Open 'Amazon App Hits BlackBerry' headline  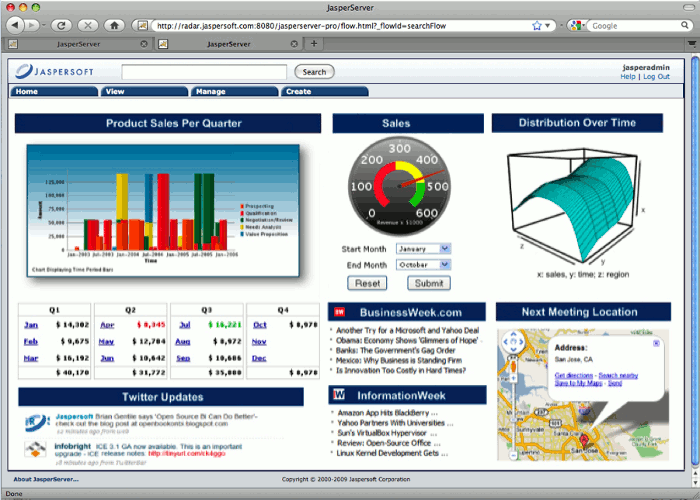pyautogui.click(x=388, y=413)
